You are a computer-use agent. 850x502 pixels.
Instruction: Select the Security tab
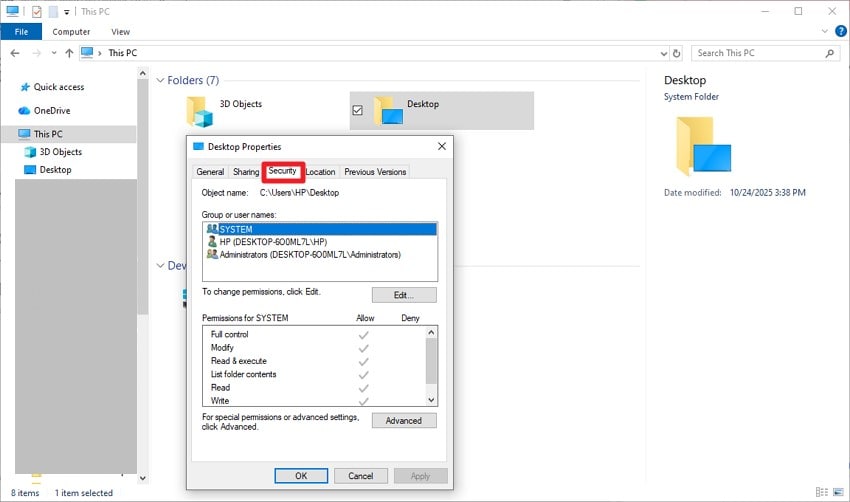282,171
